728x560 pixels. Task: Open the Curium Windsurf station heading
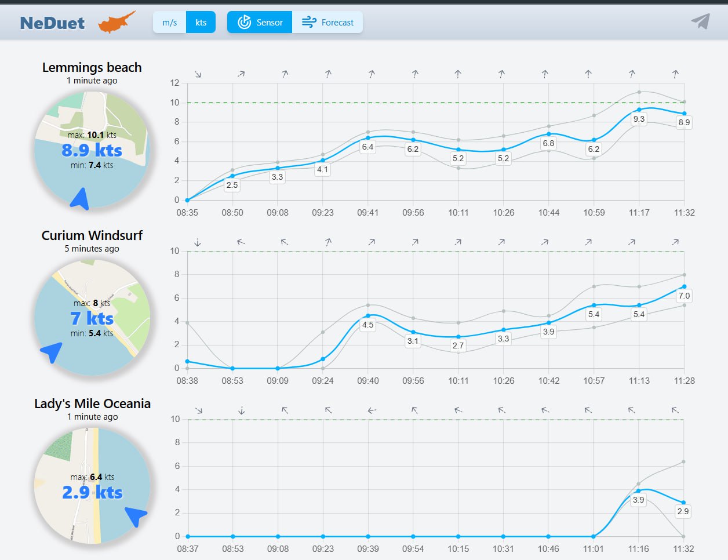coord(92,235)
